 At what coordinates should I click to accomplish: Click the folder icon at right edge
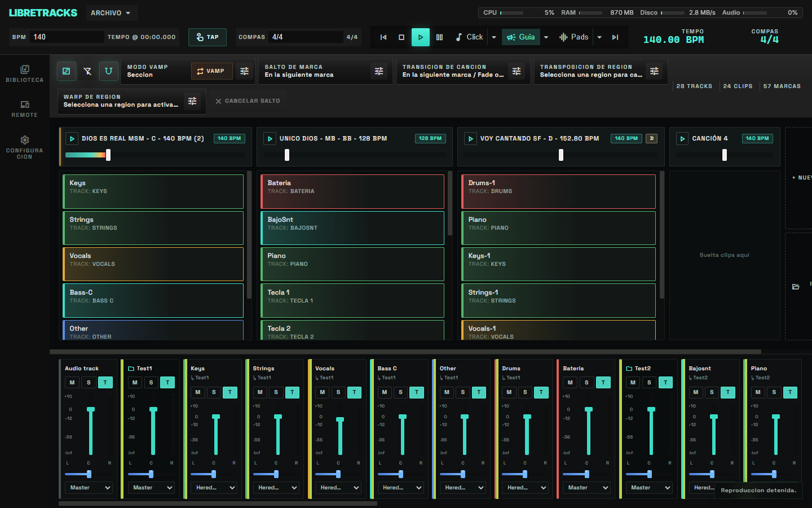click(x=796, y=287)
